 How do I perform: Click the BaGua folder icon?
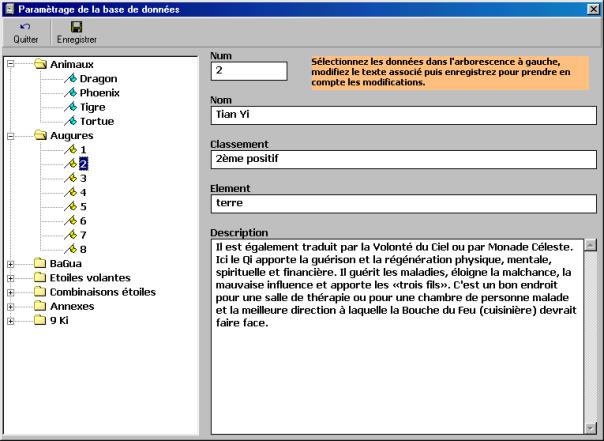click(40, 263)
